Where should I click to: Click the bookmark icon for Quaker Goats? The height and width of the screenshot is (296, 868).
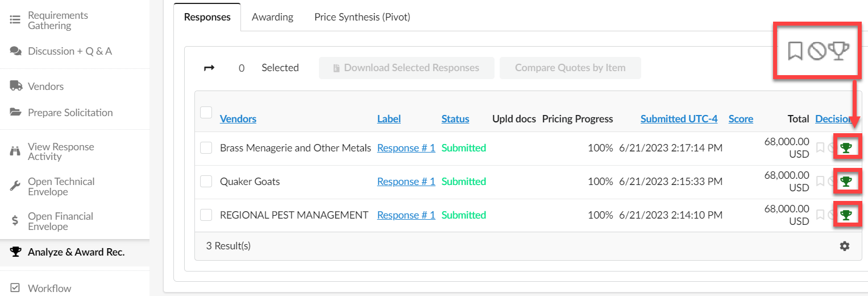(x=820, y=182)
